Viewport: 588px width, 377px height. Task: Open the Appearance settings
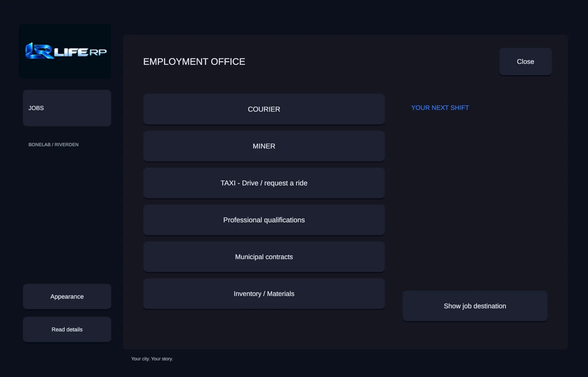pos(67,296)
